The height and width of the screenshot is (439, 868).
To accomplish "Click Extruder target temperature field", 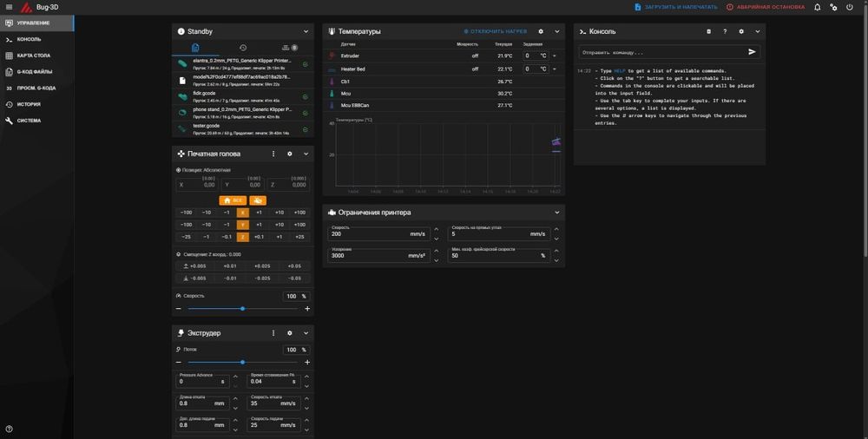I will tap(536, 56).
